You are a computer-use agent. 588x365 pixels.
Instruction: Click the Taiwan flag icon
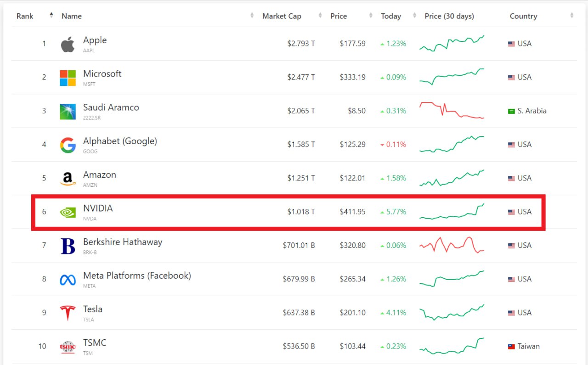[x=511, y=347]
